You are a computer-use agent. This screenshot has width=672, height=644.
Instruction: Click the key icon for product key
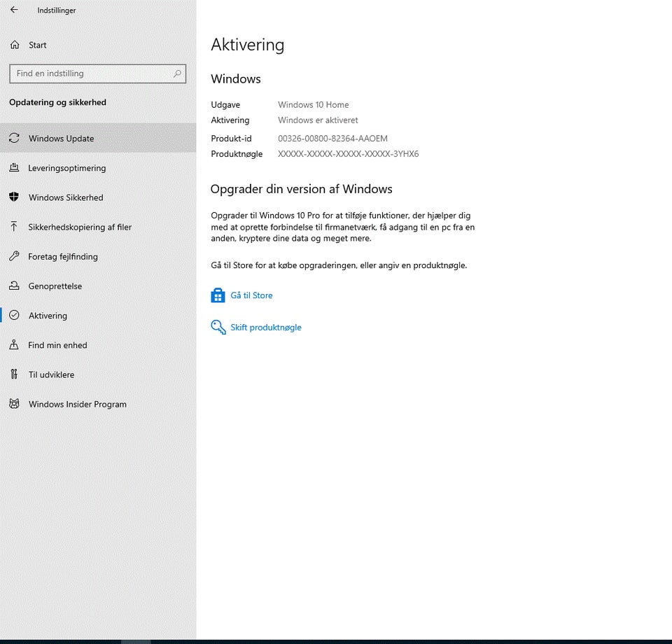coord(218,327)
